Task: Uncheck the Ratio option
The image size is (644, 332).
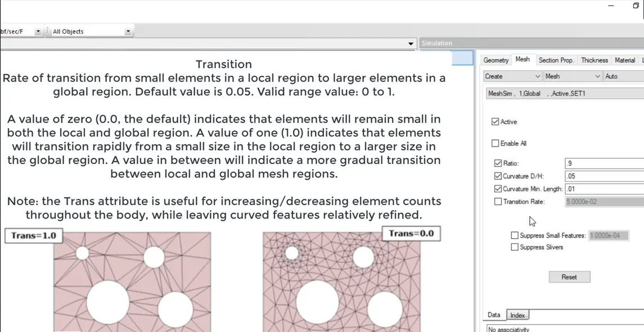Action: [x=498, y=162]
